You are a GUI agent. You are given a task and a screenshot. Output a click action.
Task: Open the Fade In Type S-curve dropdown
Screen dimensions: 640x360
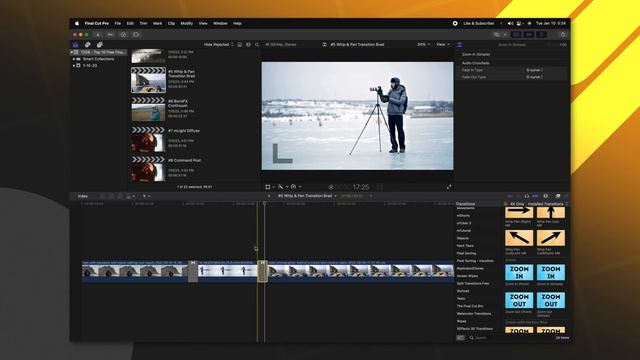(534, 70)
